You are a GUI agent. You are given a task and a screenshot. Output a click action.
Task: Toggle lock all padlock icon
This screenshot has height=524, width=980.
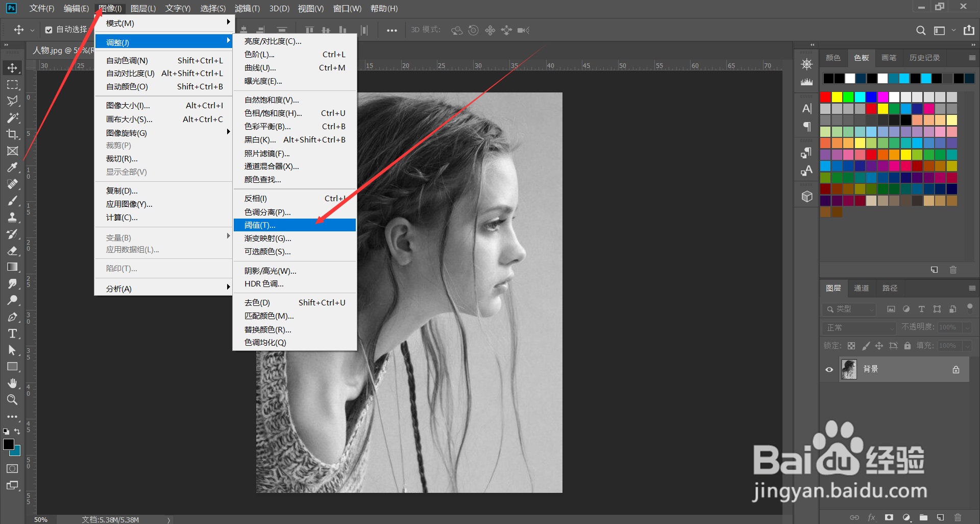click(x=907, y=346)
